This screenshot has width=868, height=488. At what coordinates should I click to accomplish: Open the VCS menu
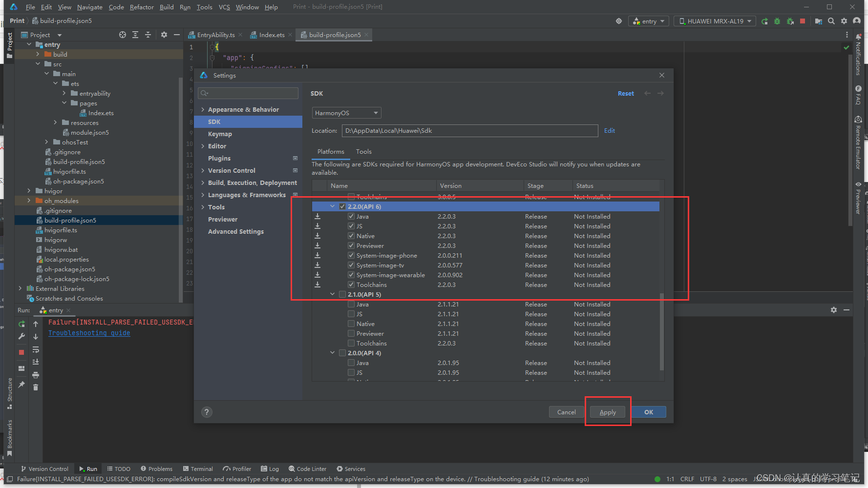[224, 7]
